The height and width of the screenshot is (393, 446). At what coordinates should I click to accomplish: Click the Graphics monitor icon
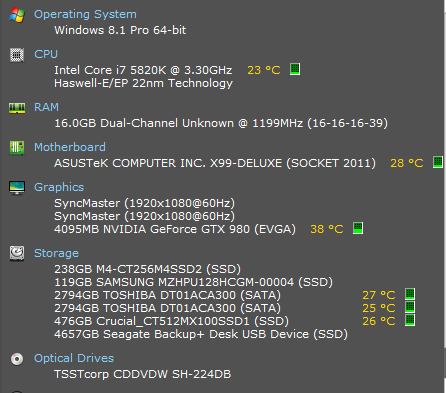point(17,188)
